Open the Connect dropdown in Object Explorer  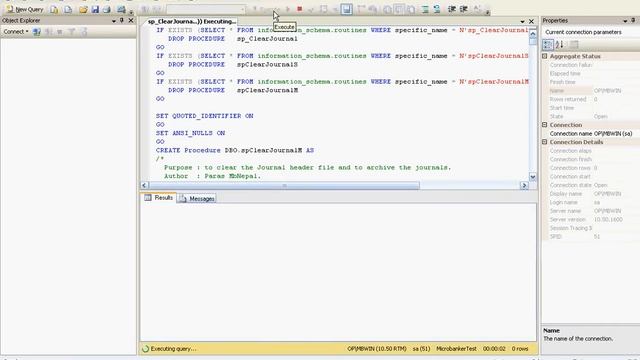[x=16, y=31]
